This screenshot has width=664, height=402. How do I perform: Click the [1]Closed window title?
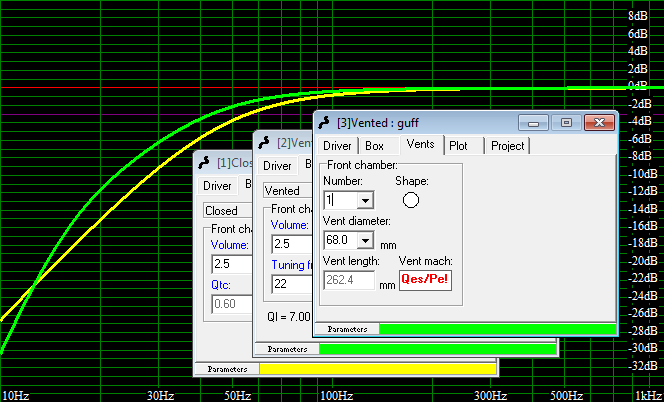234,163
